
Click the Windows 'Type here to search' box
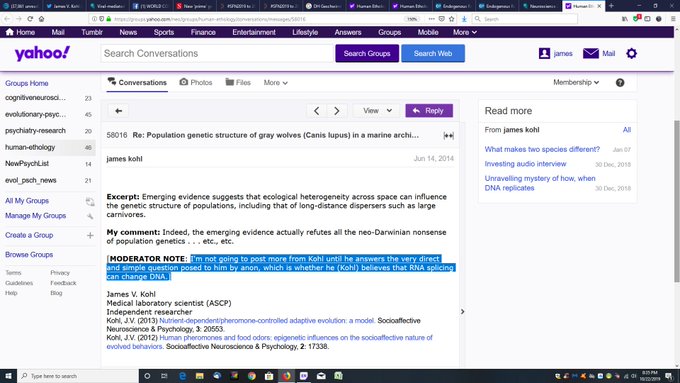(78, 376)
